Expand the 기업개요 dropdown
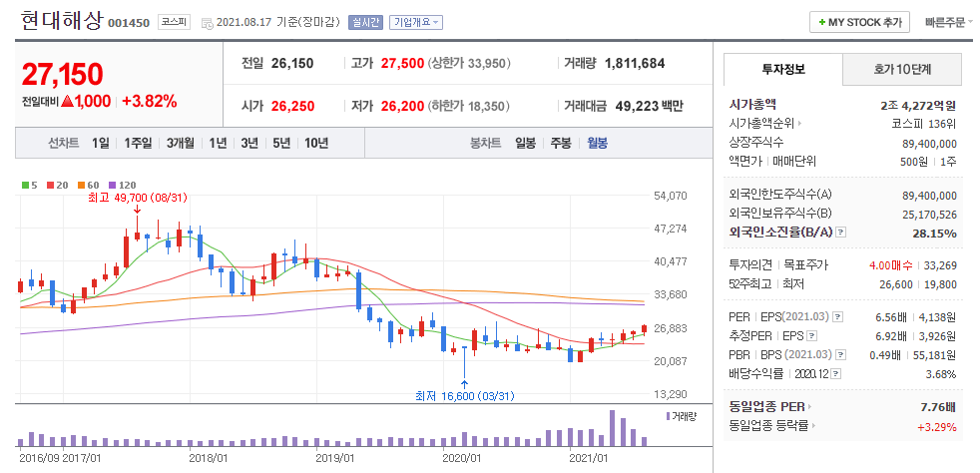Image resolution: width=980 pixels, height=473 pixels. click(x=416, y=23)
